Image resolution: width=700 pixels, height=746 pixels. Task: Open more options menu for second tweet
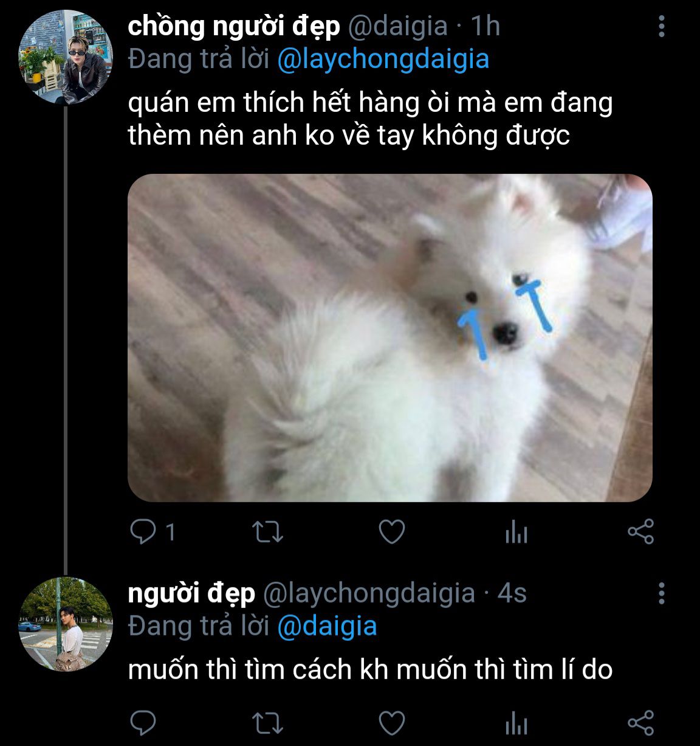coord(662,593)
